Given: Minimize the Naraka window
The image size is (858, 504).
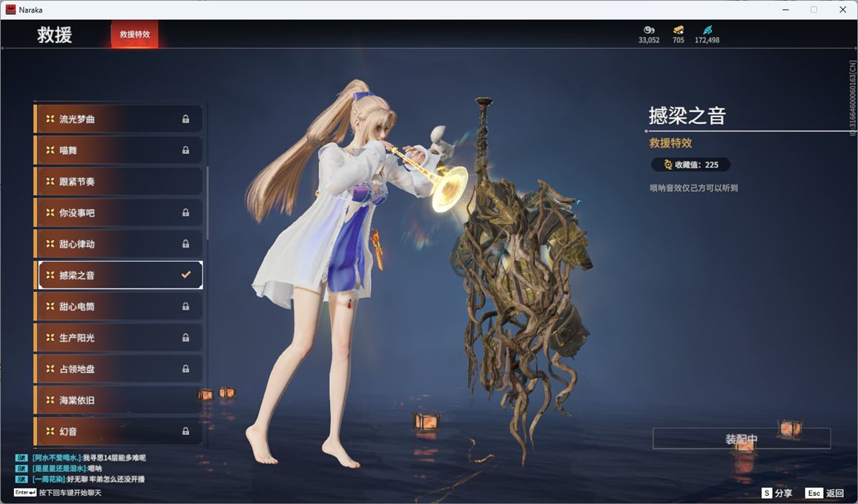Looking at the screenshot, I should 786,10.
